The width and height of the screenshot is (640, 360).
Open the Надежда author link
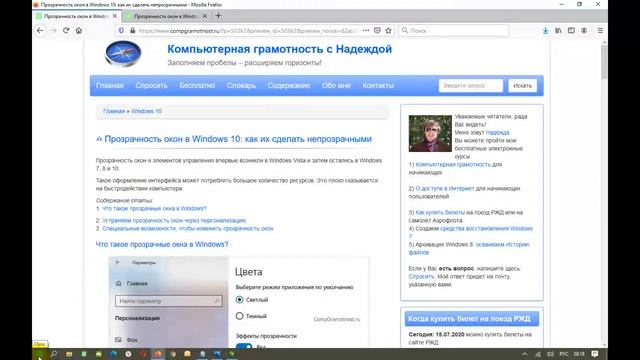tap(497, 133)
